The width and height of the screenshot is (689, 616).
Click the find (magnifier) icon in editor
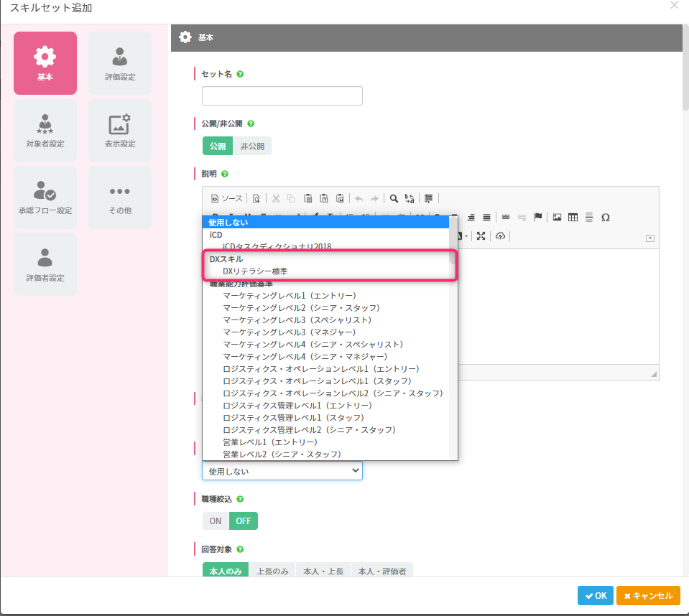[x=394, y=198]
